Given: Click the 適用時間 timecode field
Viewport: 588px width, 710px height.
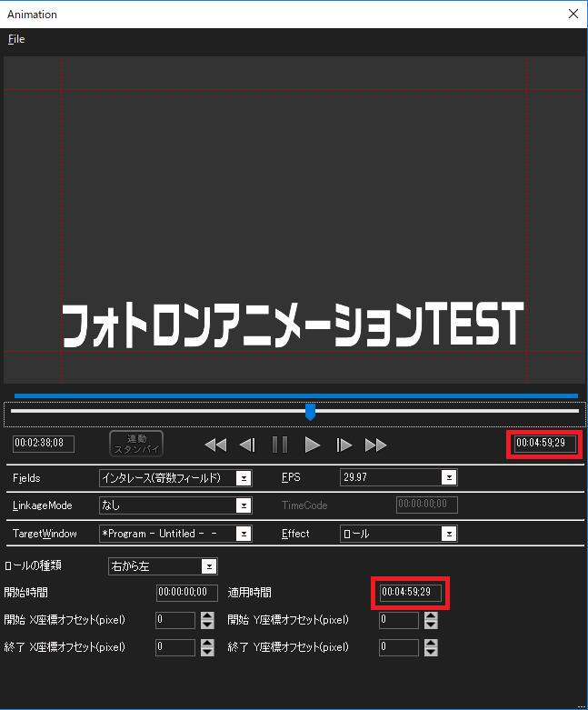Looking at the screenshot, I should click(x=411, y=593).
